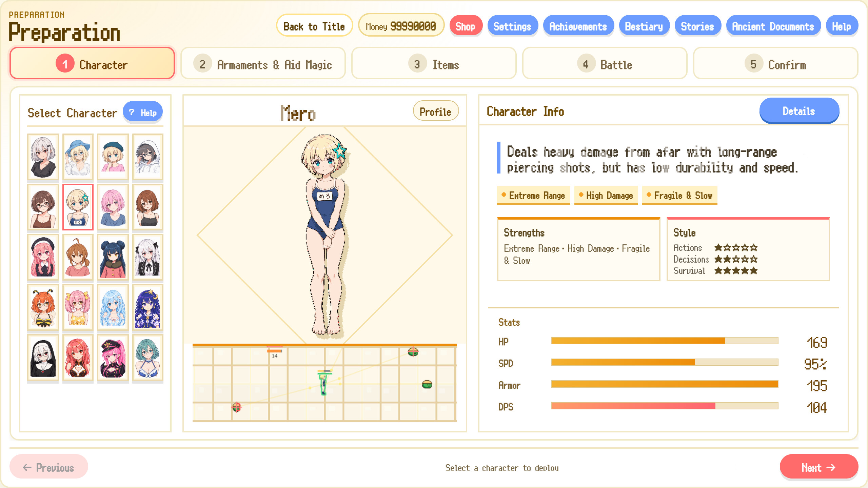Open Settings from top bar
Screen dimensions: 868x488
pos(513,26)
